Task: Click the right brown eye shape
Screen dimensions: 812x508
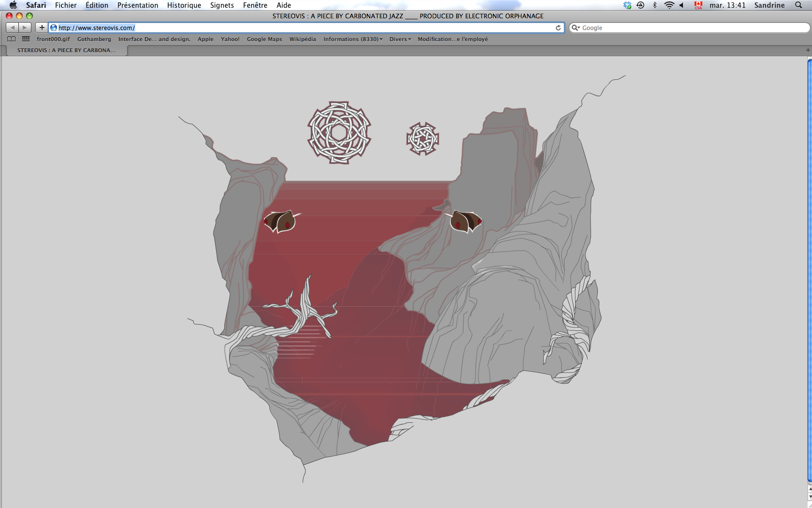Action: pos(464,222)
